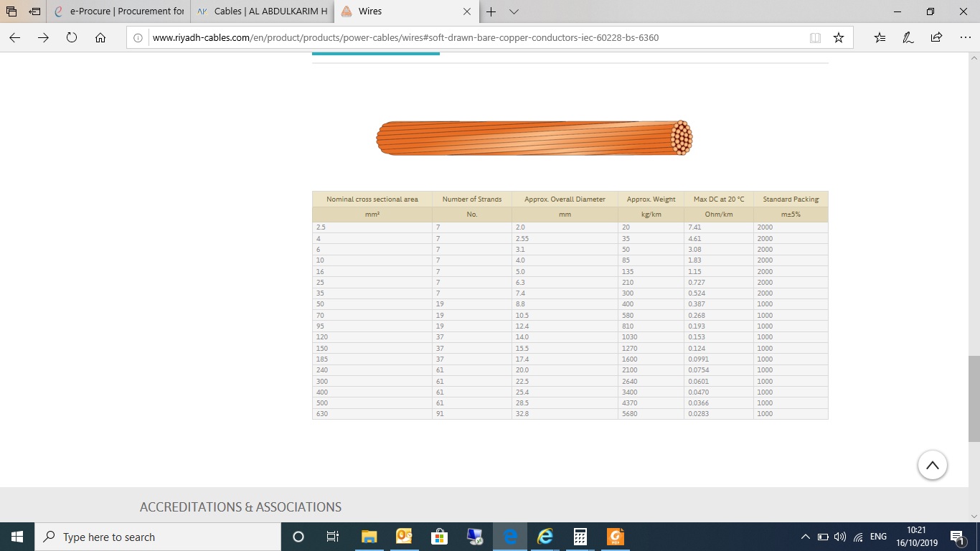Go back to the previous page

pos(15,37)
